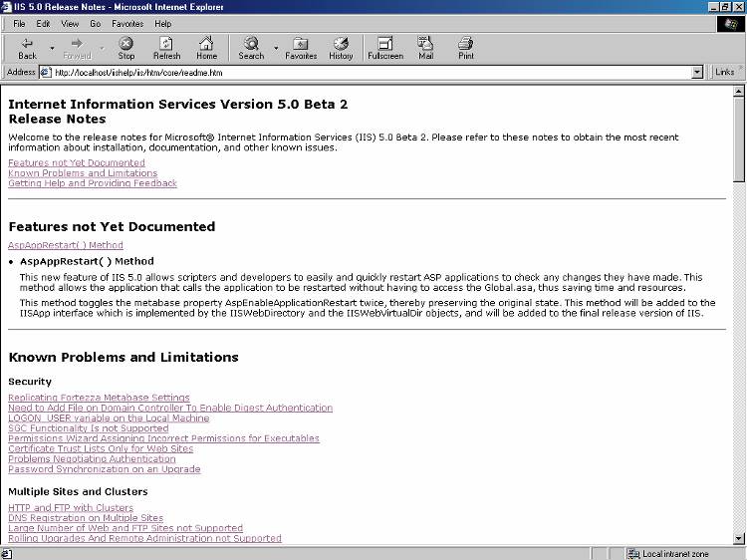Go back using the Back toolbar button
The width and height of the screenshot is (747, 560).
27,48
